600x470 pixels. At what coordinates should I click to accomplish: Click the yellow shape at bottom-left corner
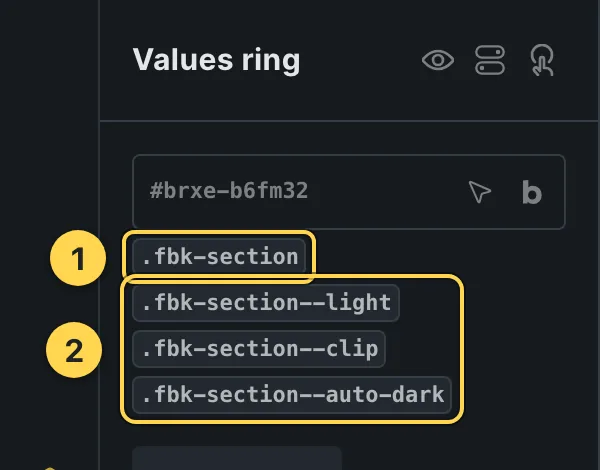[50, 468]
